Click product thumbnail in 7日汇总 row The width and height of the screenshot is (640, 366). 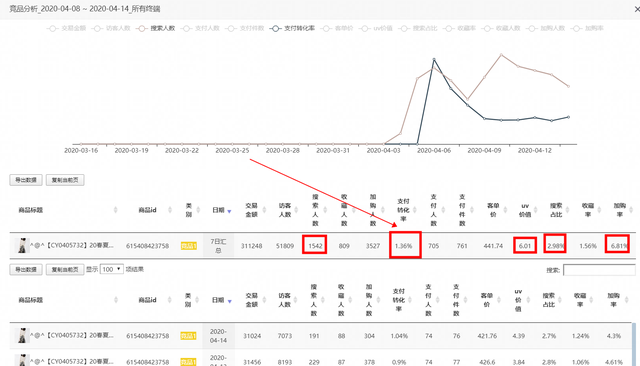click(x=22, y=245)
